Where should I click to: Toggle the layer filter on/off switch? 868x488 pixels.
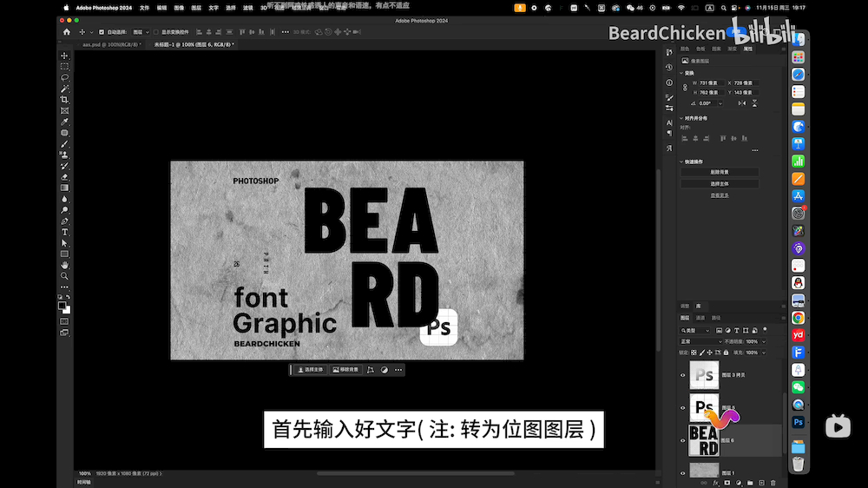coord(765,330)
